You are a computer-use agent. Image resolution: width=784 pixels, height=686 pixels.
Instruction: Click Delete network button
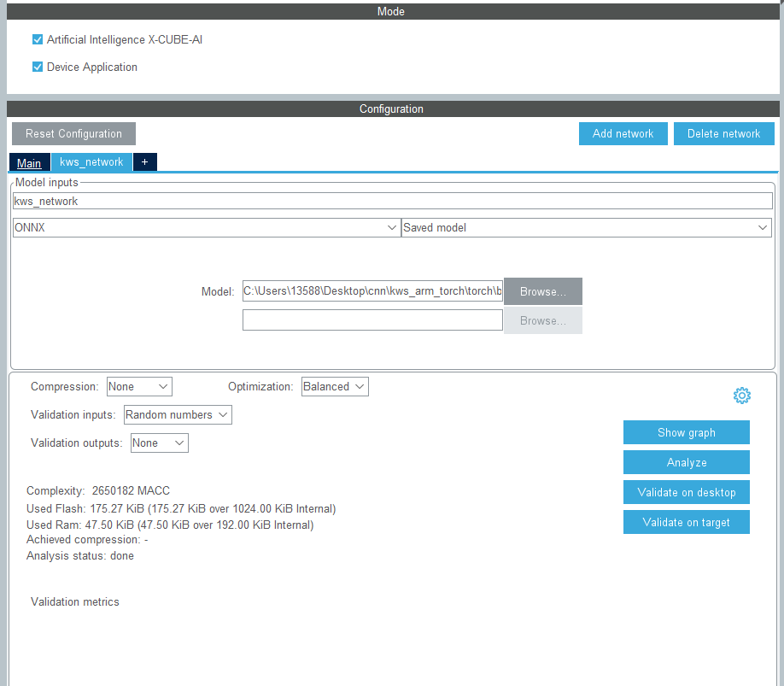(x=724, y=133)
